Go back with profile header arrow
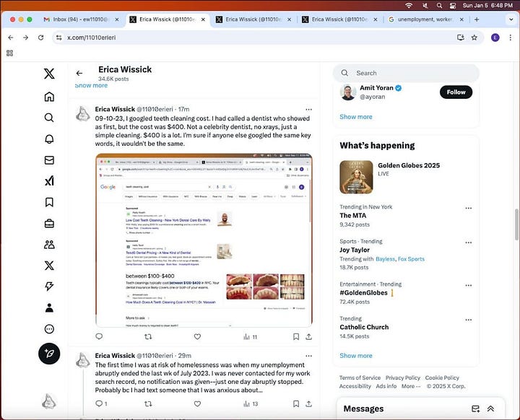 79,74
